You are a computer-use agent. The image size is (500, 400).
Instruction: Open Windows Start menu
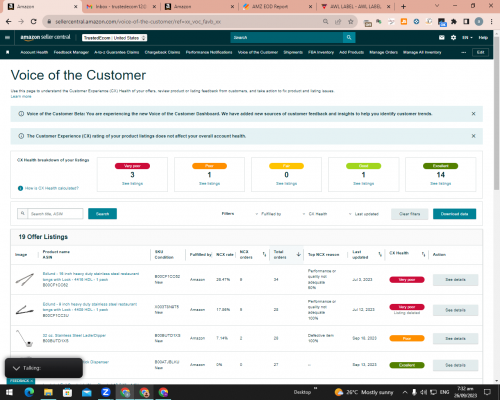[x=9, y=392]
